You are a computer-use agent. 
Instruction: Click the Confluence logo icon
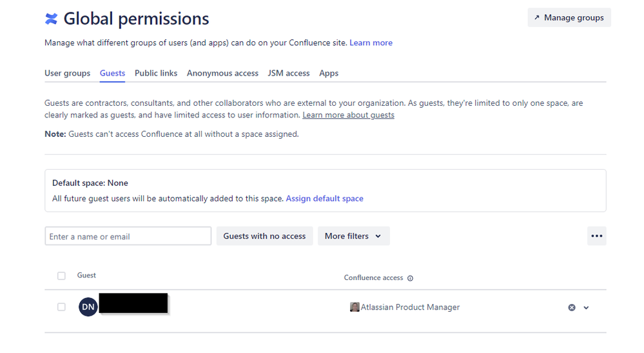tap(51, 19)
